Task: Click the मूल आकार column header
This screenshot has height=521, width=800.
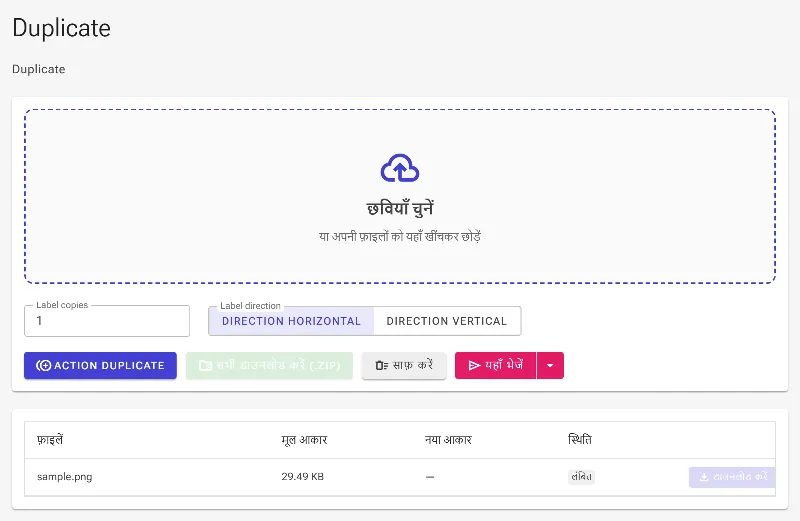Action: tap(304, 440)
